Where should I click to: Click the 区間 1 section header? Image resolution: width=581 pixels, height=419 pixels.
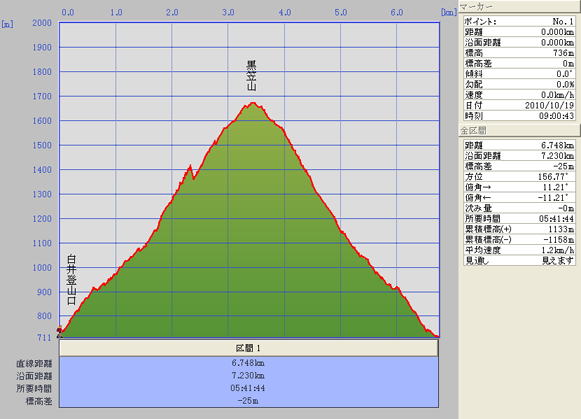pos(249,348)
